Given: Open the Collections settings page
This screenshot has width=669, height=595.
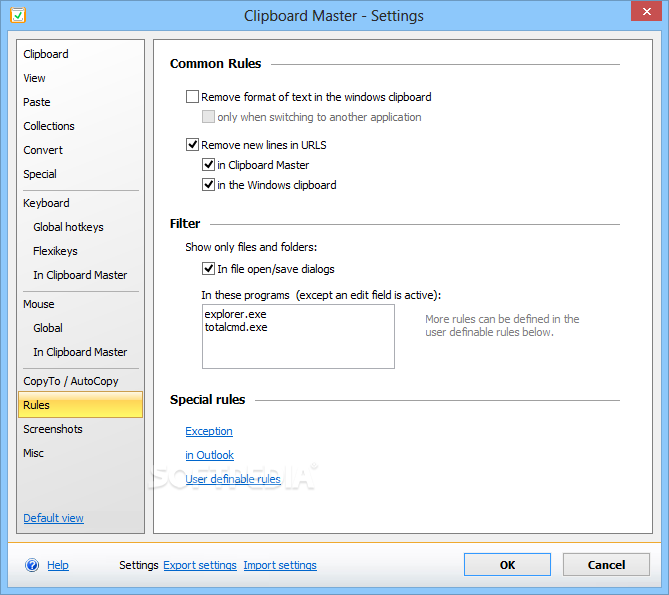Looking at the screenshot, I should coord(49,126).
